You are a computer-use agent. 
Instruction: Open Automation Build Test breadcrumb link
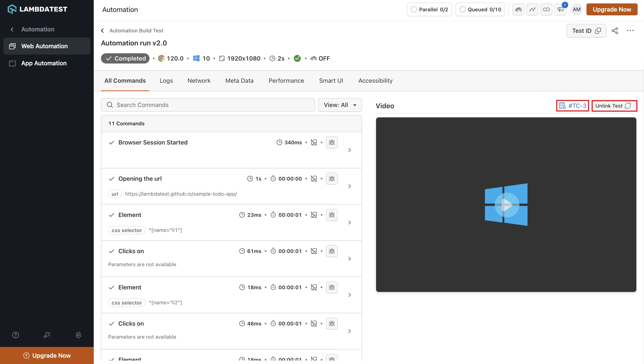click(136, 30)
